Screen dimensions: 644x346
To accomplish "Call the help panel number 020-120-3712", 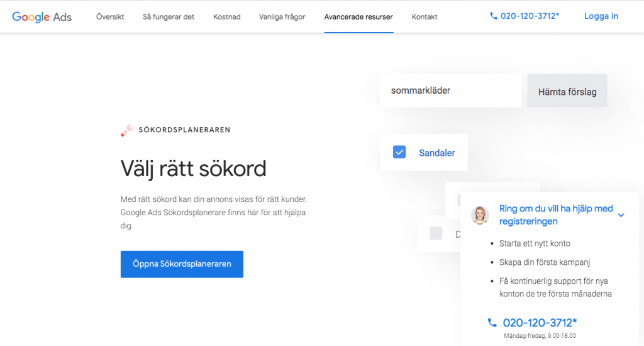I will 540,323.
